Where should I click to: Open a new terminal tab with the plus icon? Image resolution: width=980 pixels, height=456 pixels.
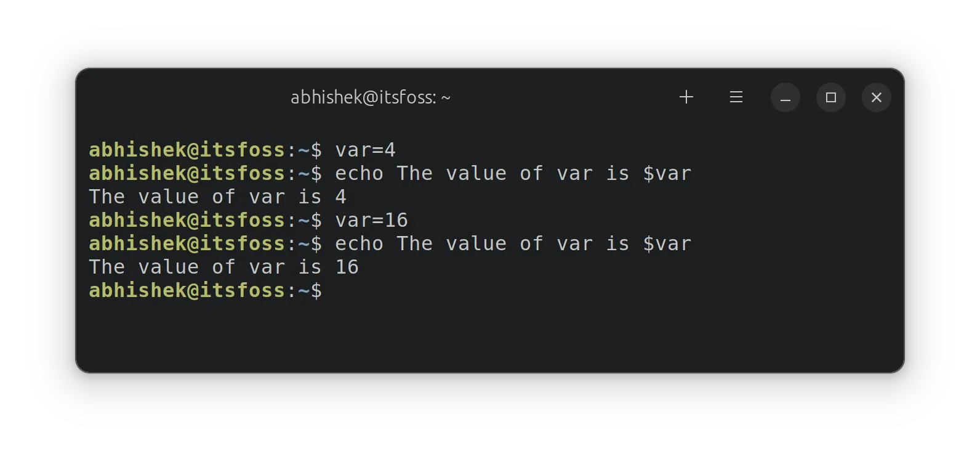pyautogui.click(x=686, y=97)
